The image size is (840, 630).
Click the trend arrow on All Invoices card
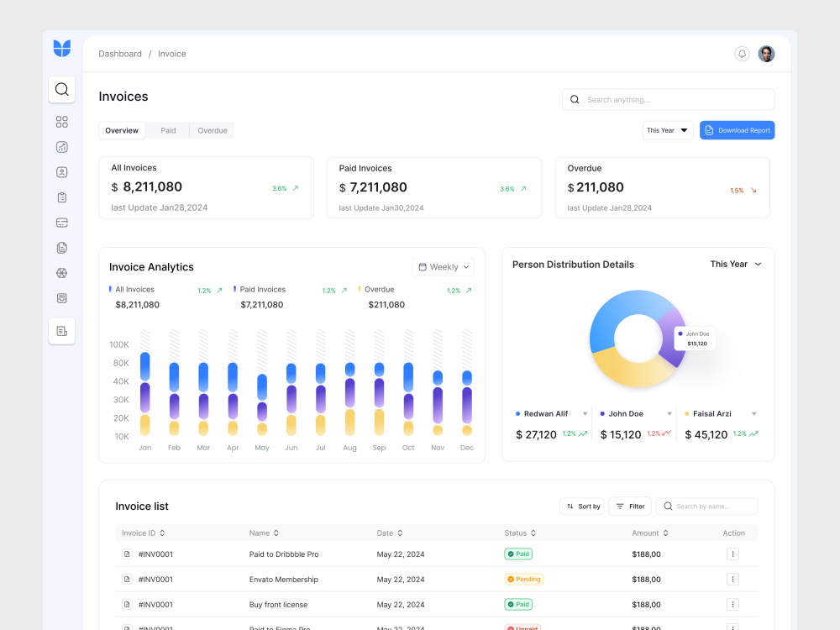[296, 188]
